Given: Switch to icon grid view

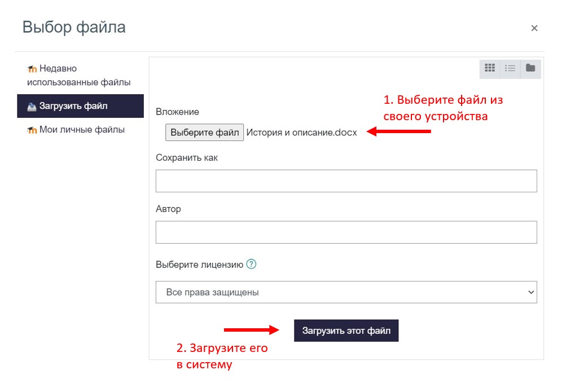Looking at the screenshot, I should click(489, 68).
